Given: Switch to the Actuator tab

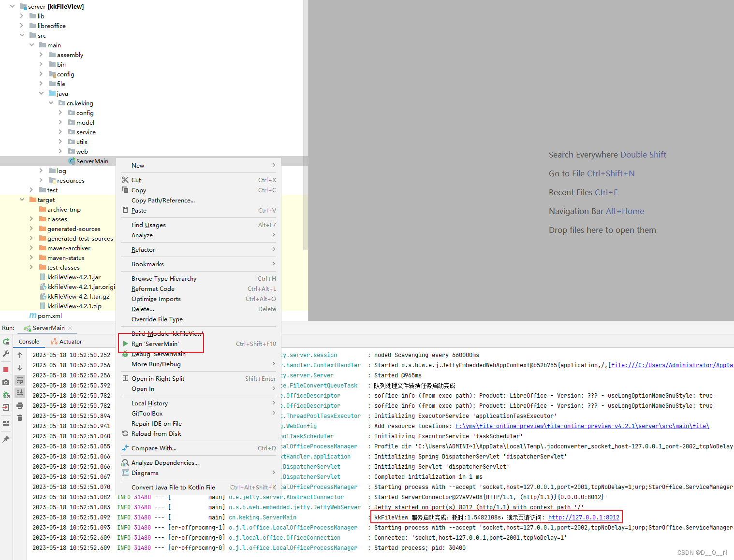Looking at the screenshot, I should [x=66, y=342].
